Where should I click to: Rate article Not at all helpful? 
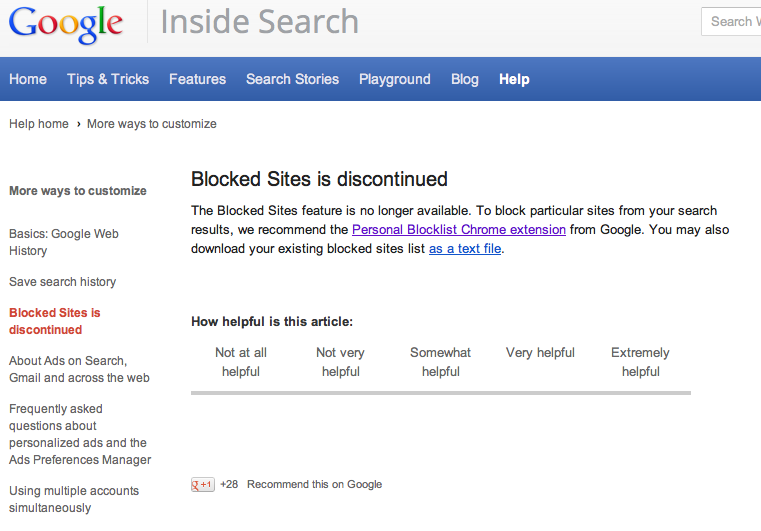tap(241, 362)
